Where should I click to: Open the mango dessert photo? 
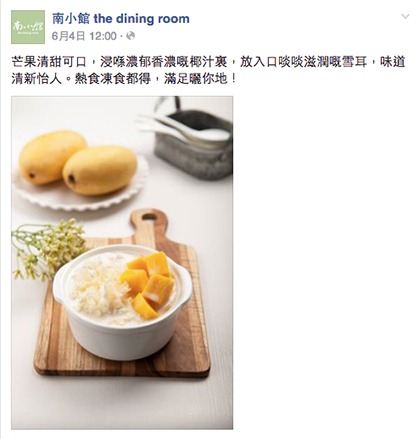(x=122, y=263)
